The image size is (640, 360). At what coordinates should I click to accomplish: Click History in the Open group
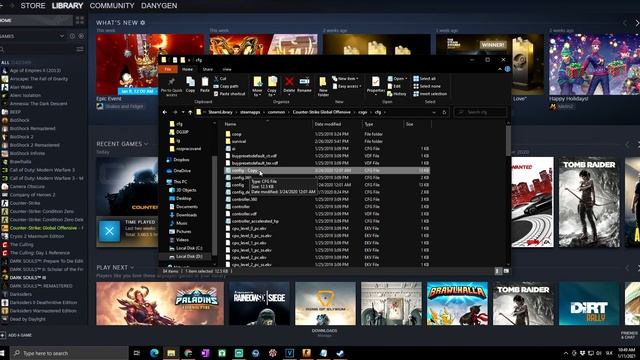(397, 94)
